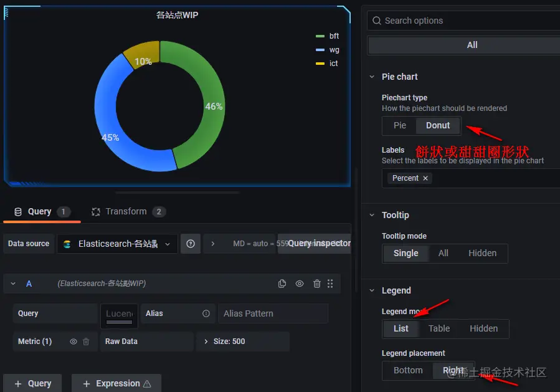This screenshot has height=392, width=560.
Task: Open data source help question-mark icon
Action: coord(191,244)
